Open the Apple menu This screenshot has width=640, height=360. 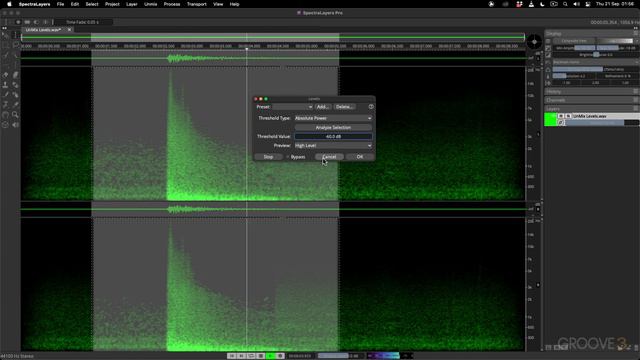point(9,4)
